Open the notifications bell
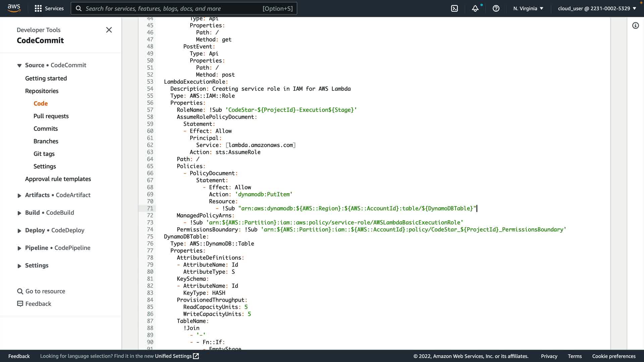Viewport: 644px width, 362px height. click(x=475, y=8)
